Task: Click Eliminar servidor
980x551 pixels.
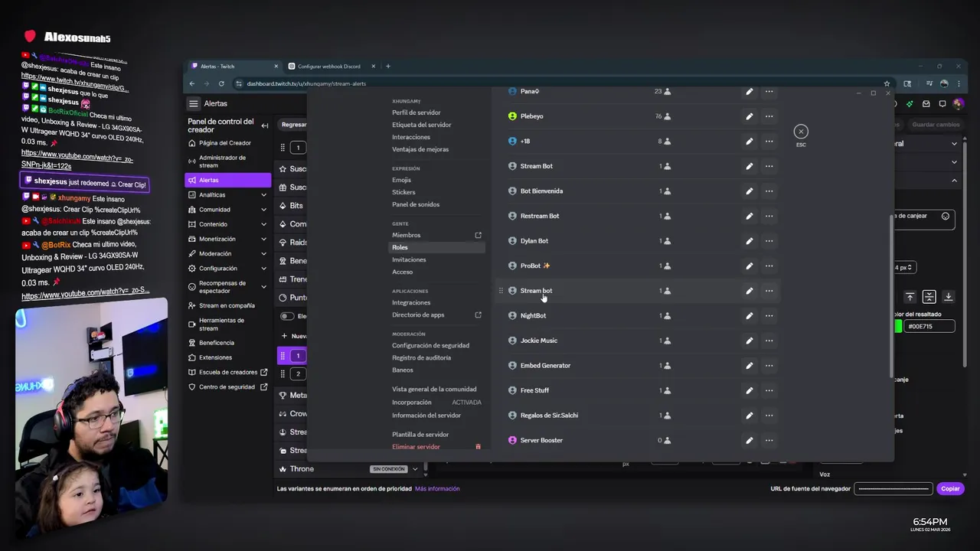Action: coord(416,447)
